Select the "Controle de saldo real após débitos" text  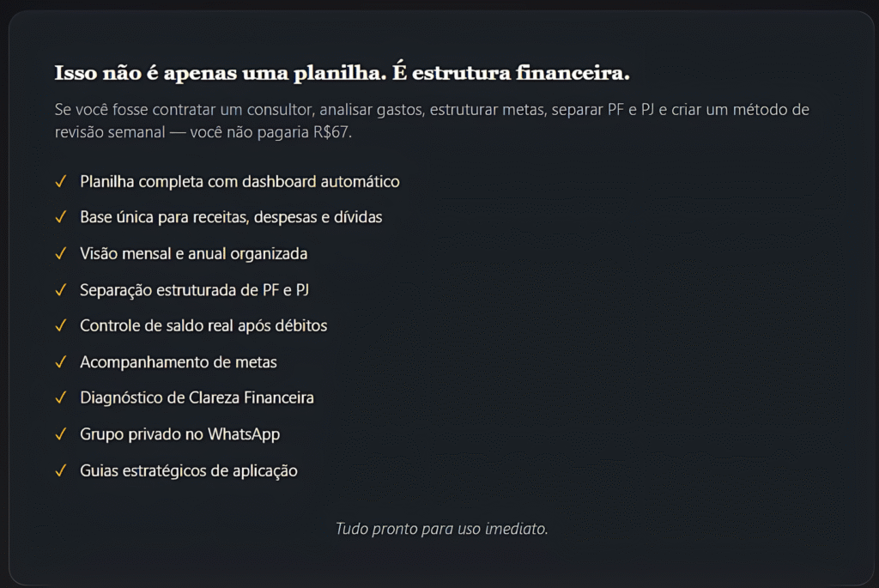tap(203, 326)
